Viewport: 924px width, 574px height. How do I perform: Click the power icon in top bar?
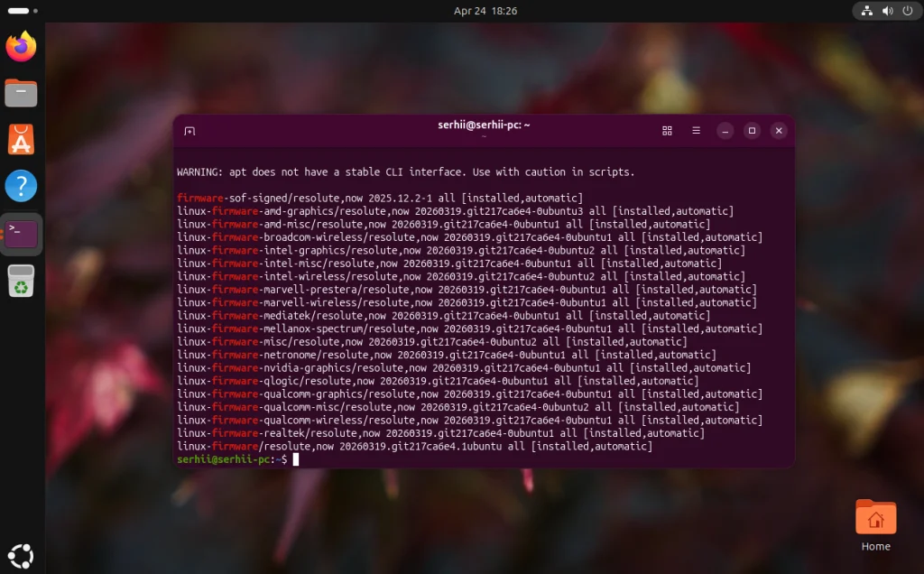coord(908,11)
